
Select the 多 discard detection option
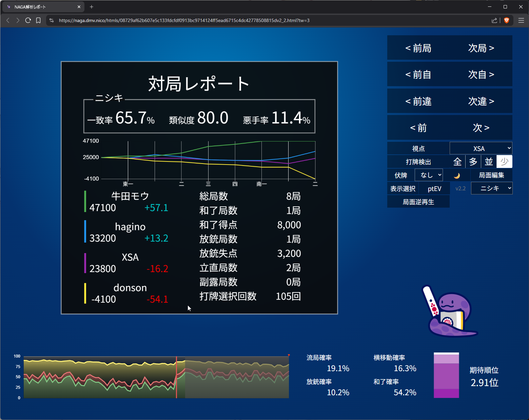(x=473, y=162)
